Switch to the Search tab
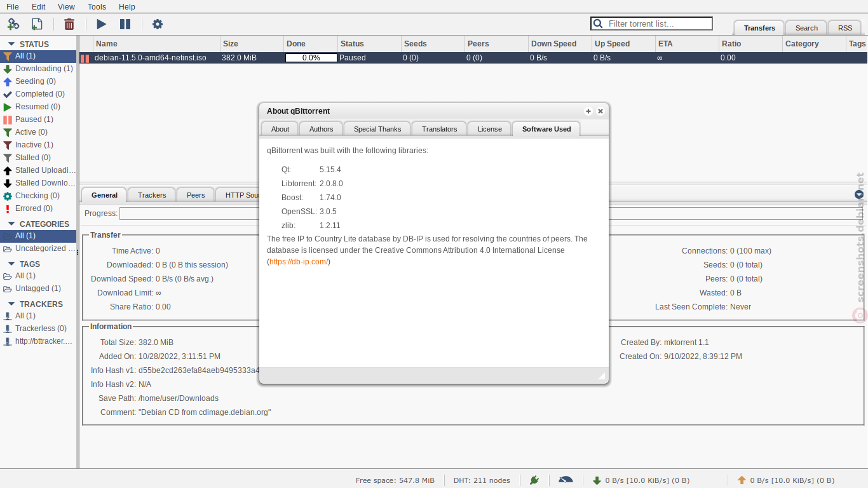Viewport: 868px width, 488px height. coord(806,28)
